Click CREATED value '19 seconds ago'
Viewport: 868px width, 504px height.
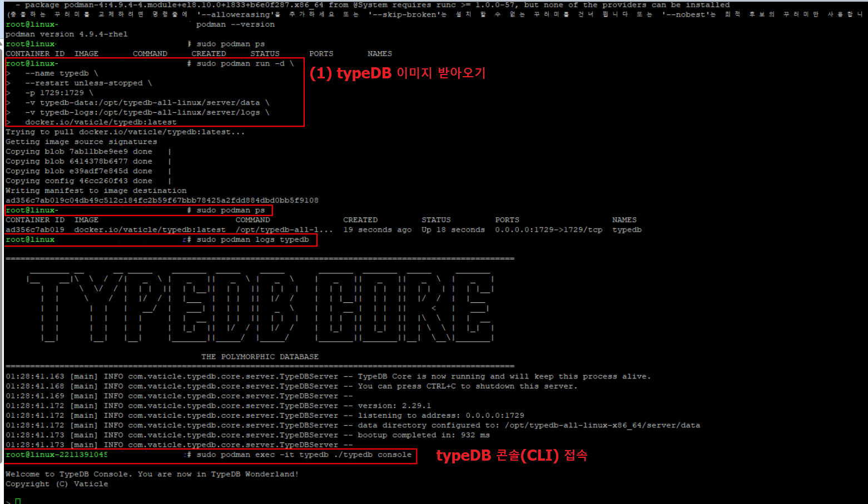point(378,230)
